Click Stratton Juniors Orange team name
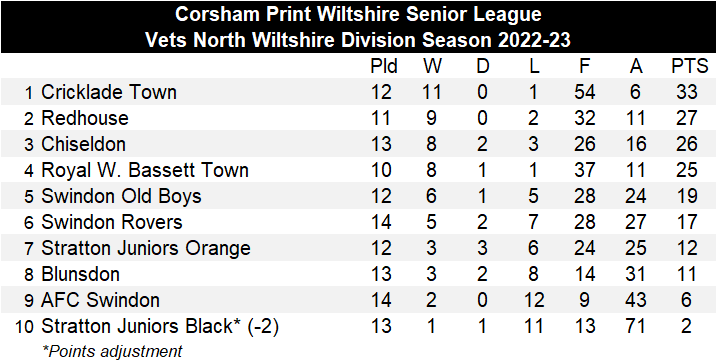The height and width of the screenshot is (363, 716). pos(146,248)
